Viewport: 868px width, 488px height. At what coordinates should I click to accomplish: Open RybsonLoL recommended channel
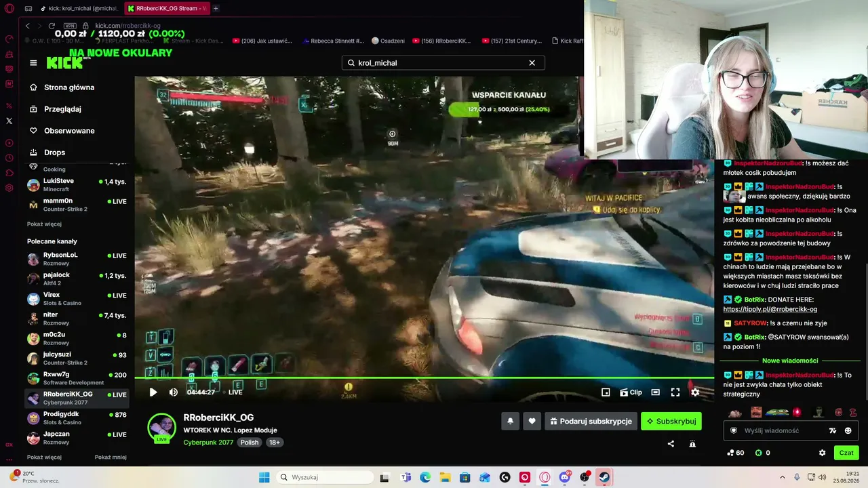point(77,259)
